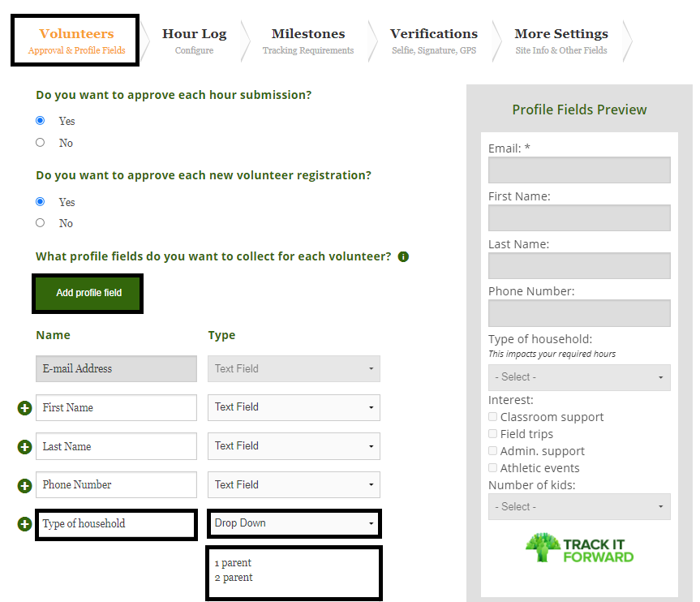Select Yes for approving each hour submission
Viewport: 700px width, 602px height.
point(41,121)
